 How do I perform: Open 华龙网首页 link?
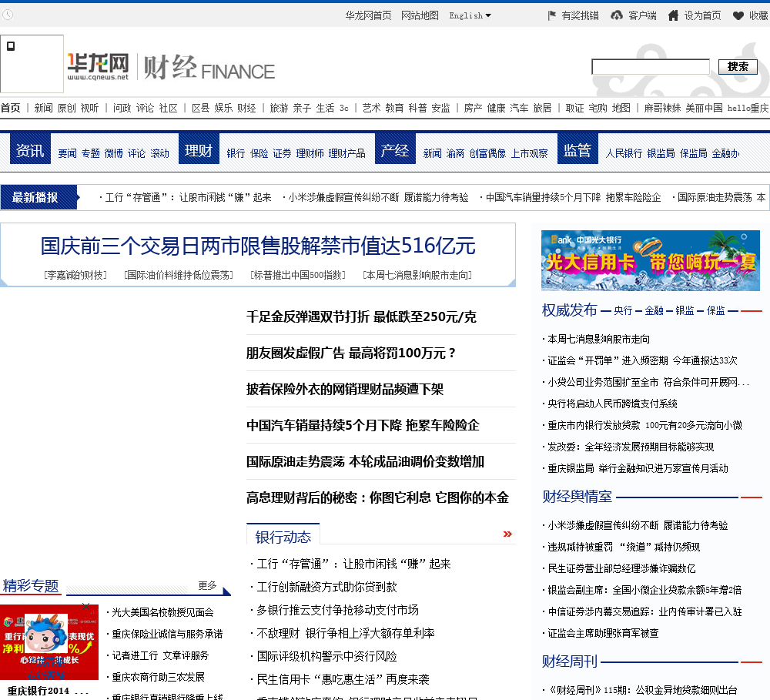coord(368,15)
